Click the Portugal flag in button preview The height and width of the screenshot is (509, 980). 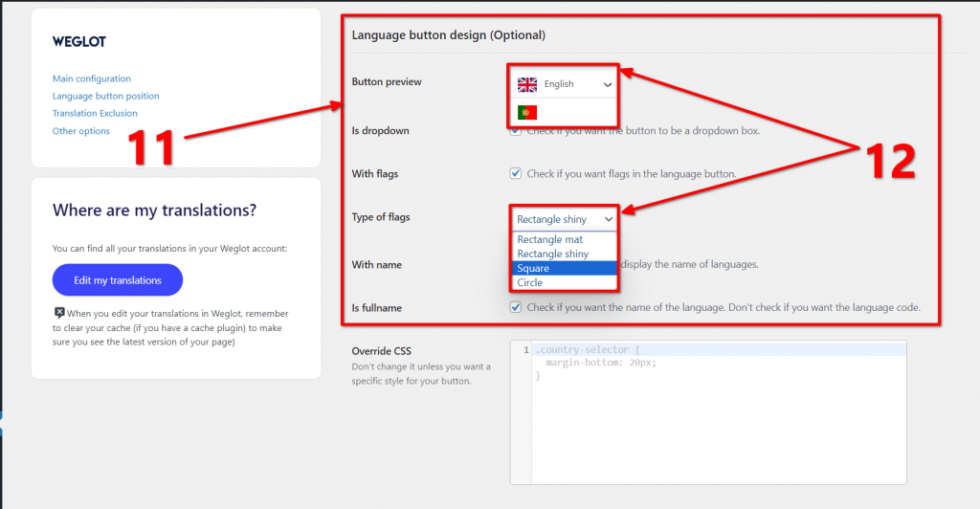[x=527, y=112]
